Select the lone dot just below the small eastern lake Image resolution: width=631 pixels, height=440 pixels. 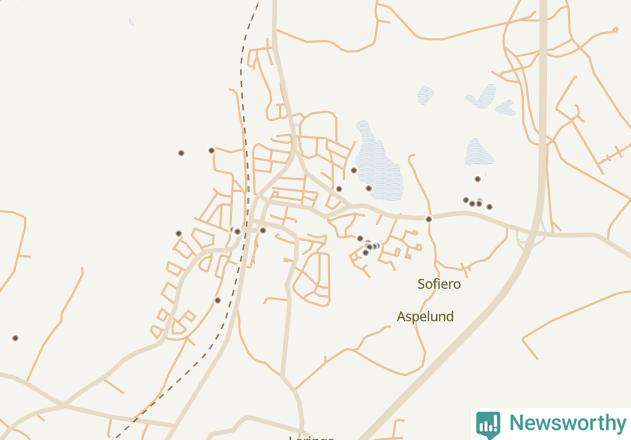point(478,179)
